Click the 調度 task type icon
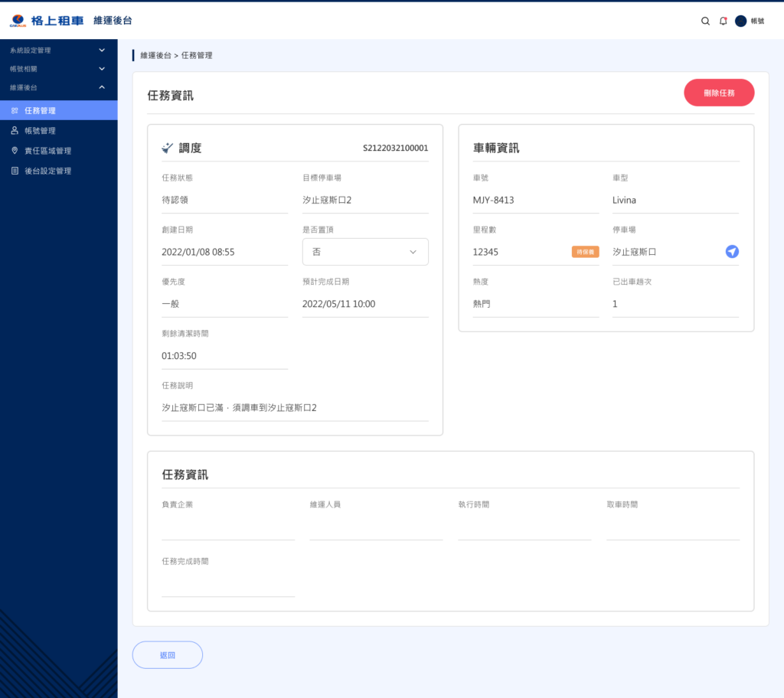Image resolution: width=784 pixels, height=698 pixels. tap(168, 148)
